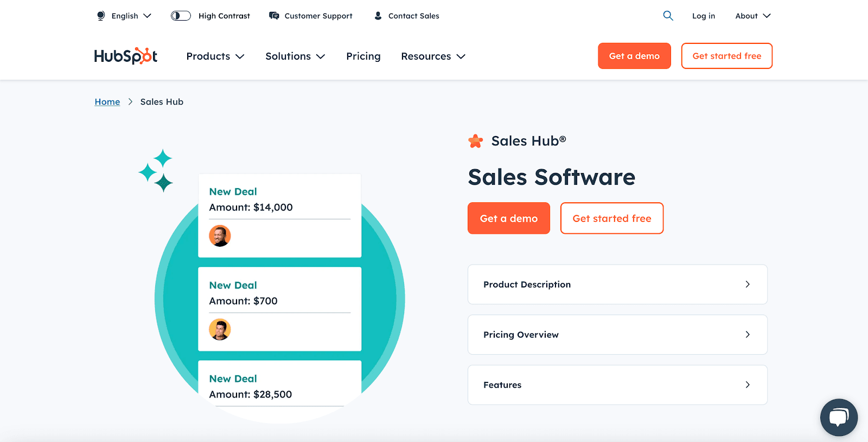Click the Amount: $14,000 text

[251, 207]
